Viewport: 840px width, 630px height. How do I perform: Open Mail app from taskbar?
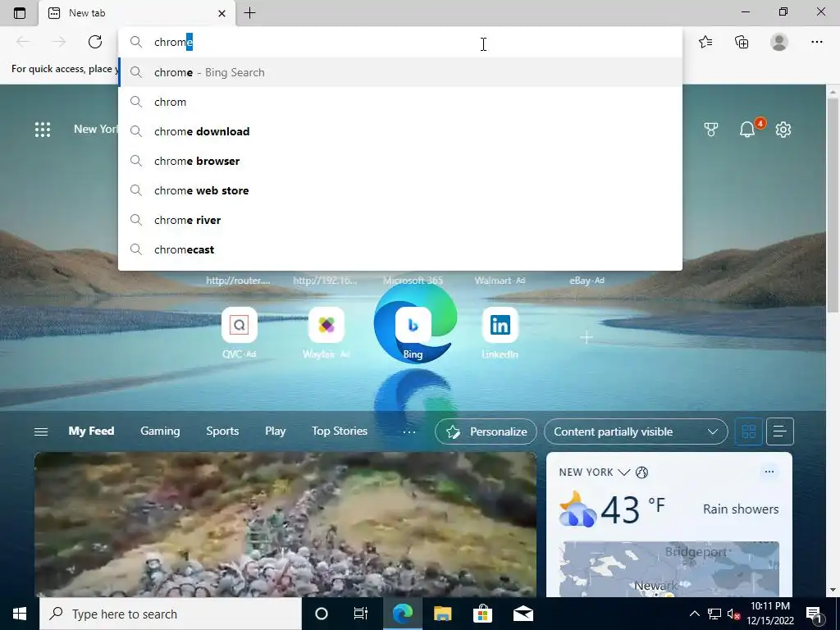[x=523, y=614]
